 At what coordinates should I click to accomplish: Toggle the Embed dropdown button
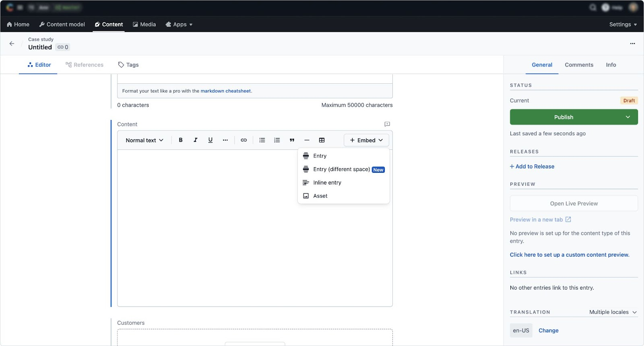366,140
